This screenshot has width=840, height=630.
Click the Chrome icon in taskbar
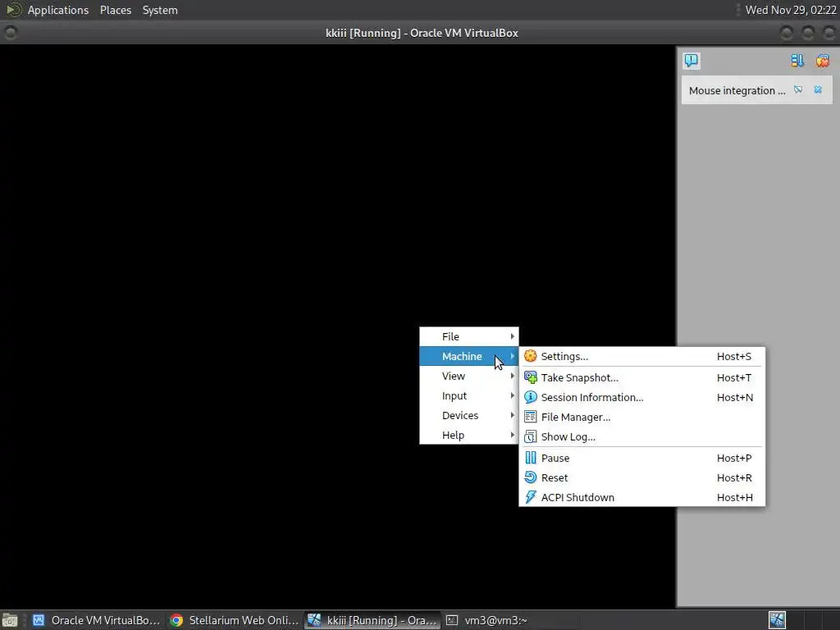point(176,620)
